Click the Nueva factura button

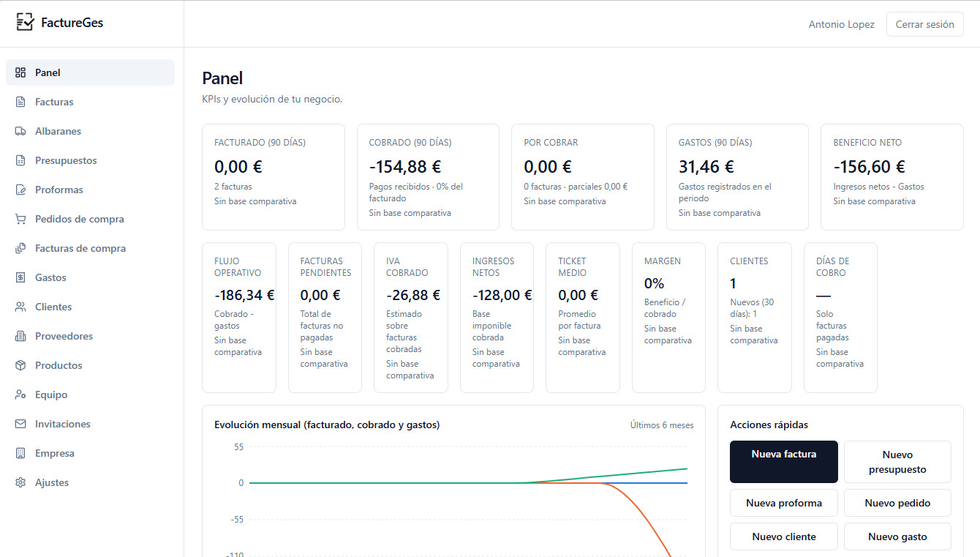[x=784, y=462]
